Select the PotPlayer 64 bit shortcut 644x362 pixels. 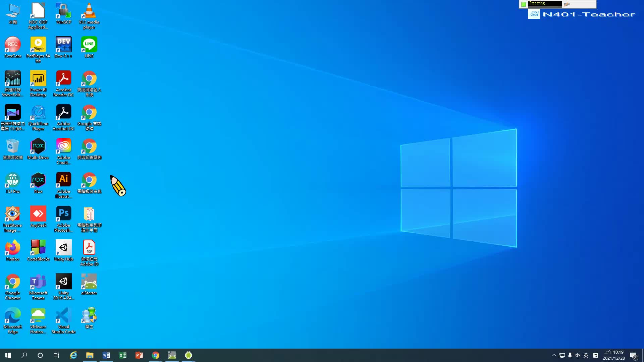coord(38,50)
